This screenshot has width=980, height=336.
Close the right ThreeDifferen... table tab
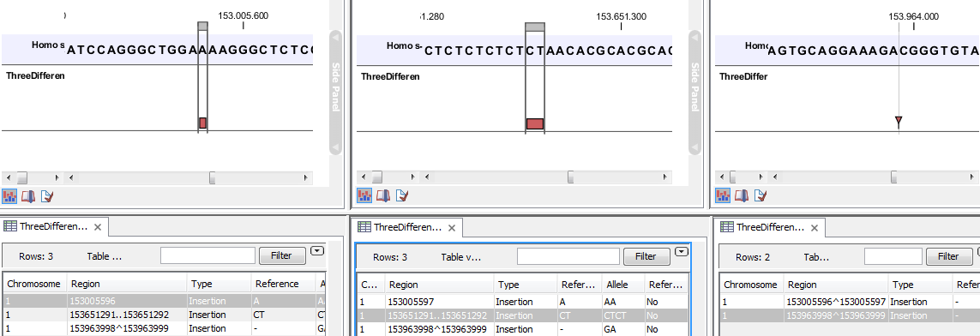(x=814, y=228)
